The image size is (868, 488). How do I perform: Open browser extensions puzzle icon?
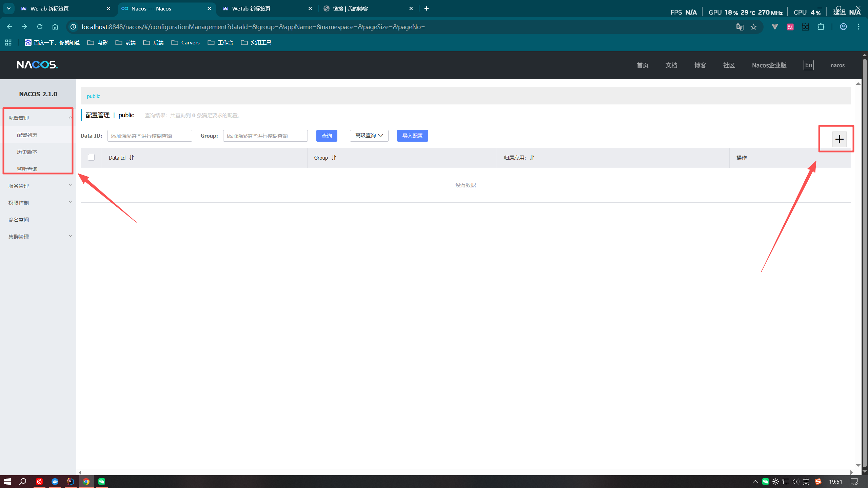pos(821,27)
